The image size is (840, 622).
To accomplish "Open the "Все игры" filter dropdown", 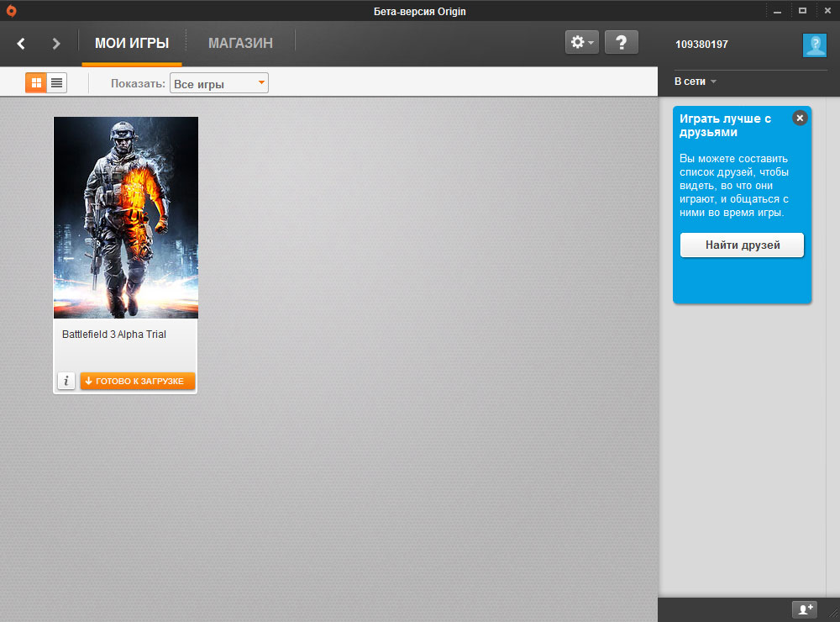I will 219,83.
